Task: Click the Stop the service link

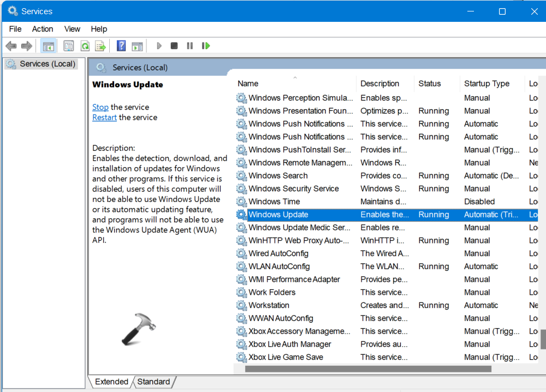Action: (100, 107)
